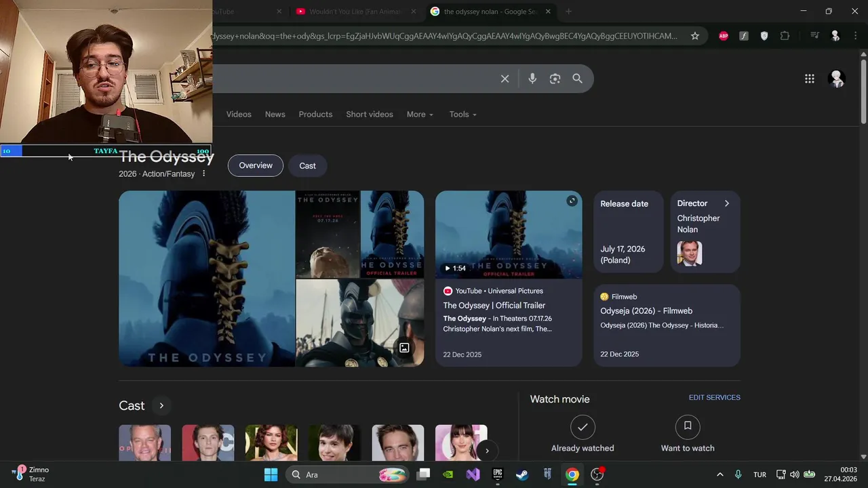This screenshot has height=488, width=868.
Task: Show hidden system tray icons
Action: pos(719,474)
